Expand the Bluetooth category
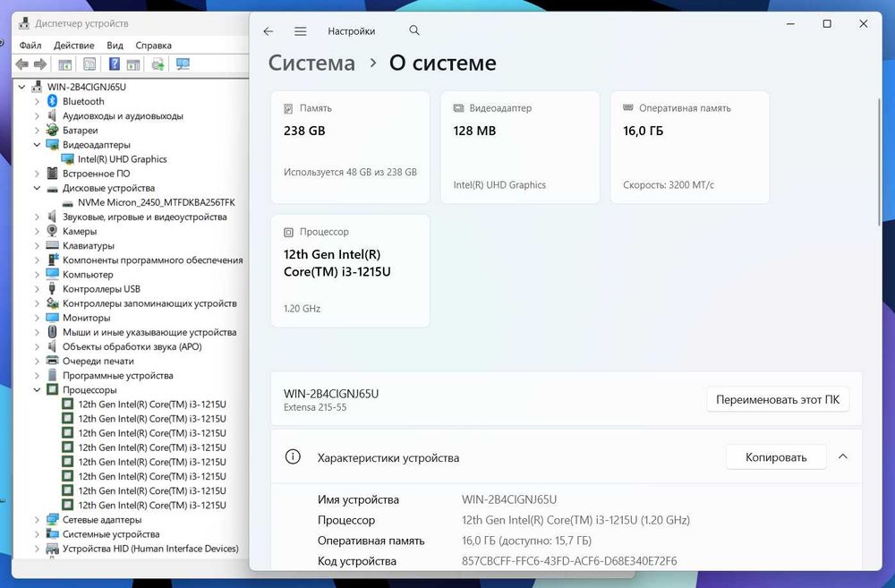The height and width of the screenshot is (588, 895). pyautogui.click(x=37, y=101)
